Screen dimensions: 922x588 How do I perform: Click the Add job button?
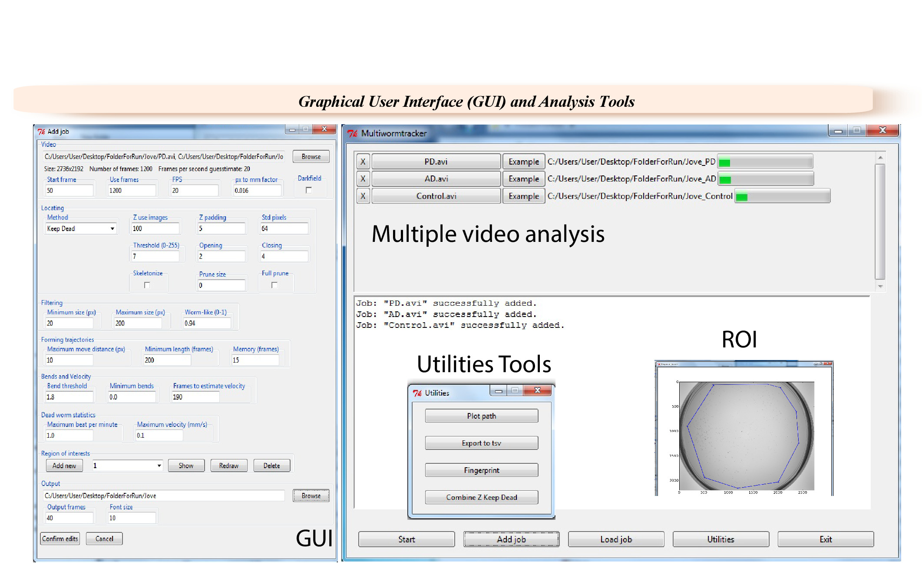pyautogui.click(x=511, y=539)
